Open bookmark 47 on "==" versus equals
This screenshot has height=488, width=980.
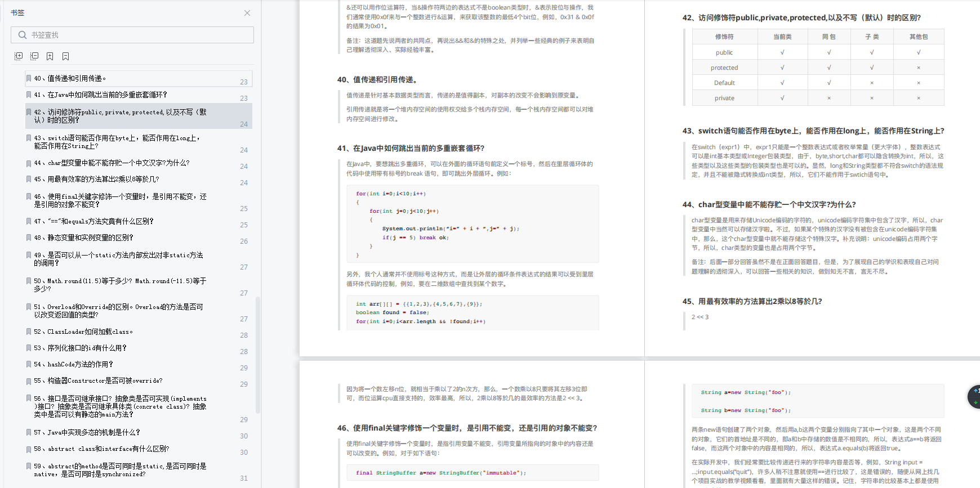(139, 221)
